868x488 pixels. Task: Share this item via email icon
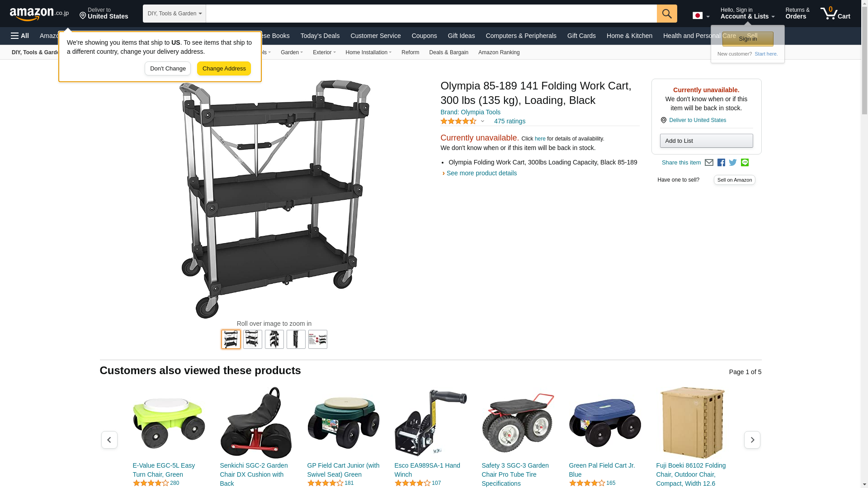[709, 163]
